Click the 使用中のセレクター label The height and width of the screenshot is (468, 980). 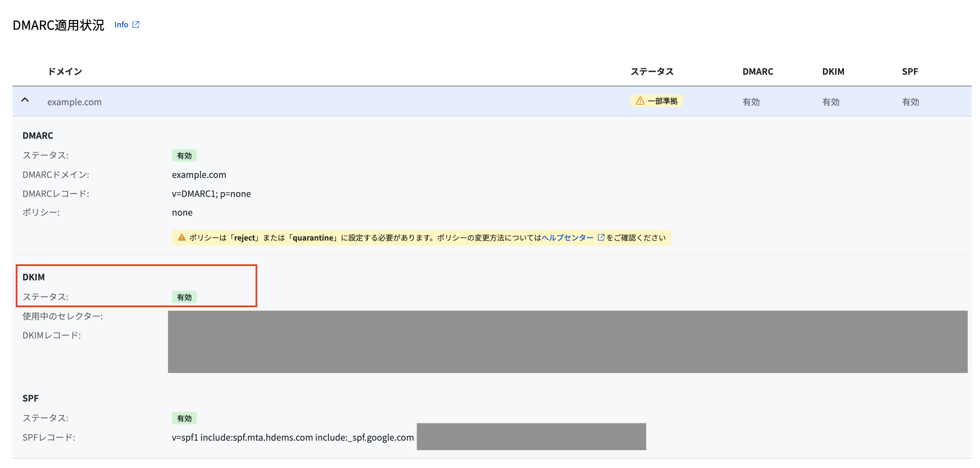pyautogui.click(x=63, y=316)
